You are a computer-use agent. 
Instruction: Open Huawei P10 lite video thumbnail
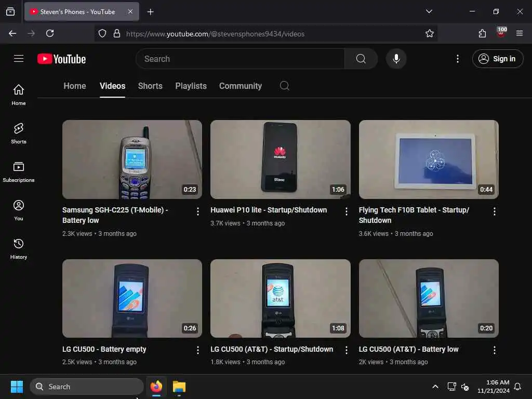pyautogui.click(x=280, y=159)
